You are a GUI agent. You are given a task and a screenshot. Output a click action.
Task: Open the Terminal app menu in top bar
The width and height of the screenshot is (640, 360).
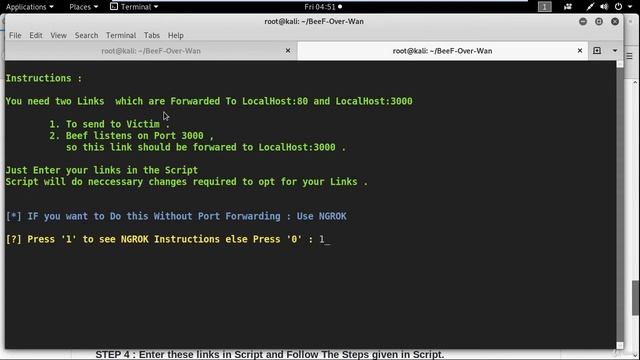pyautogui.click(x=134, y=7)
